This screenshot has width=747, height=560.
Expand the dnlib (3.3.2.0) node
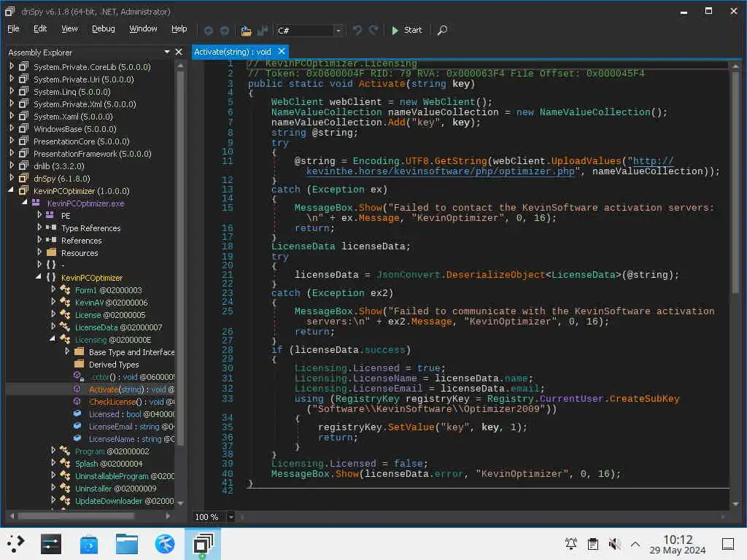(12, 166)
